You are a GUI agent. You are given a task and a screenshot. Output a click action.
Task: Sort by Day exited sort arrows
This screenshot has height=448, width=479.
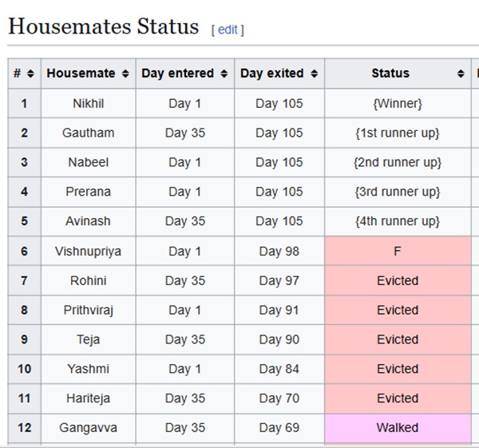tap(314, 73)
